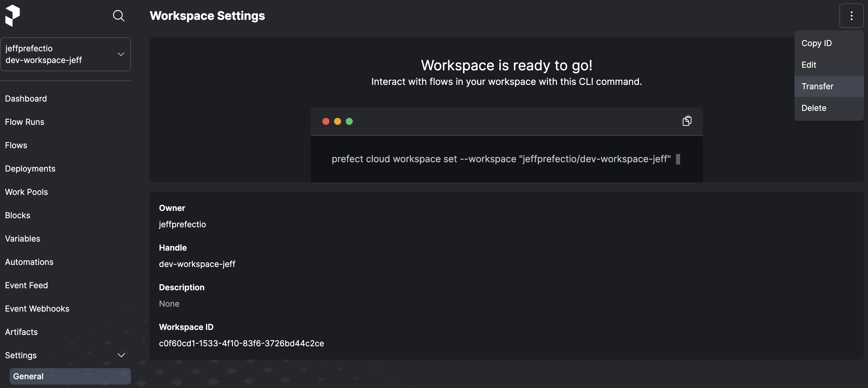Click the Prefect logo icon
Screen dimensions: 868x388
pyautogui.click(x=13, y=15)
